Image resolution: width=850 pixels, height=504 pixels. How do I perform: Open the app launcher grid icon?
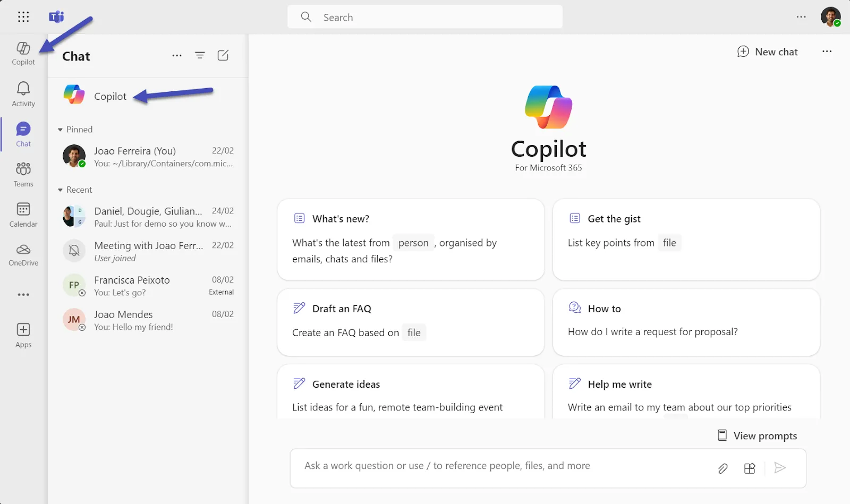point(23,17)
